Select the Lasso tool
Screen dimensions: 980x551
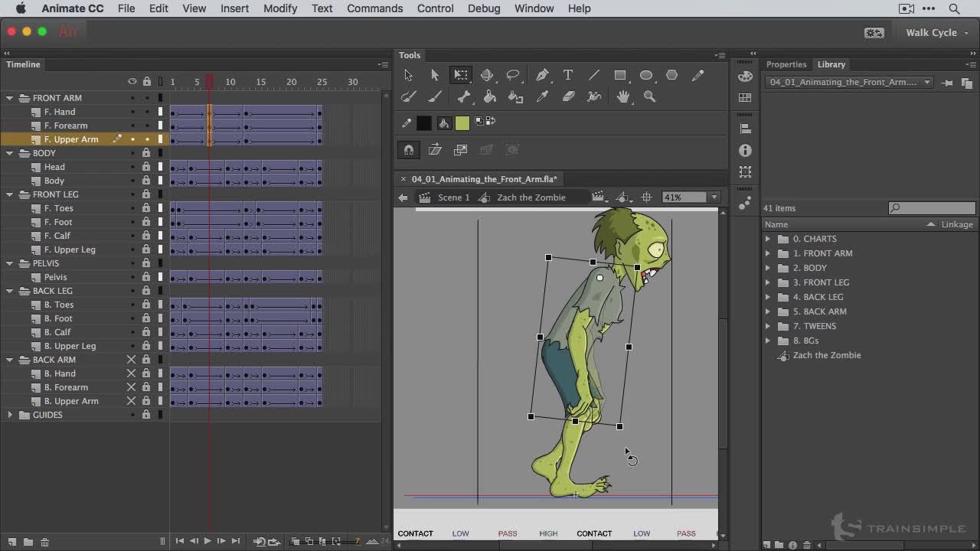[x=513, y=75]
